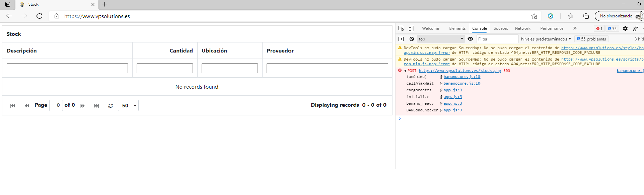Open the 55 issues badge in tab bar
Screen dimensions: 644x195
(x=612, y=29)
